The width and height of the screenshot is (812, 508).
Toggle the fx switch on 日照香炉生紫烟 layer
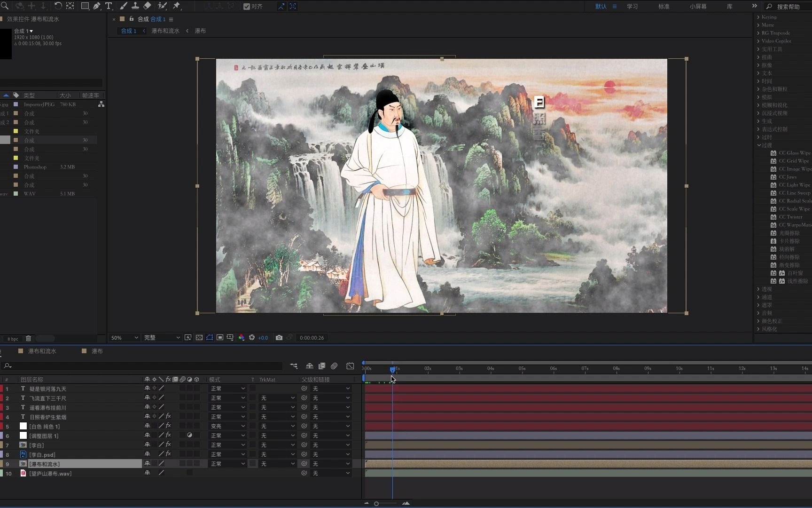point(168,416)
